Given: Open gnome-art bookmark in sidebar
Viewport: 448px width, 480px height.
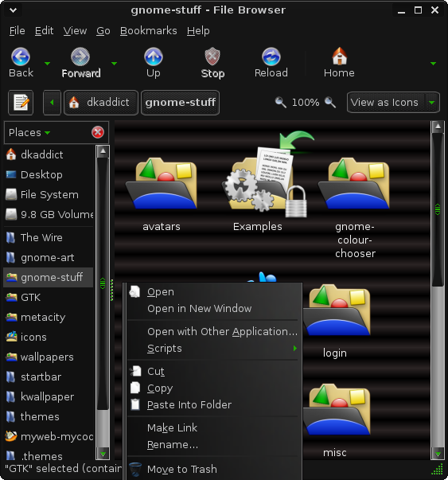Looking at the screenshot, I should [x=49, y=258].
